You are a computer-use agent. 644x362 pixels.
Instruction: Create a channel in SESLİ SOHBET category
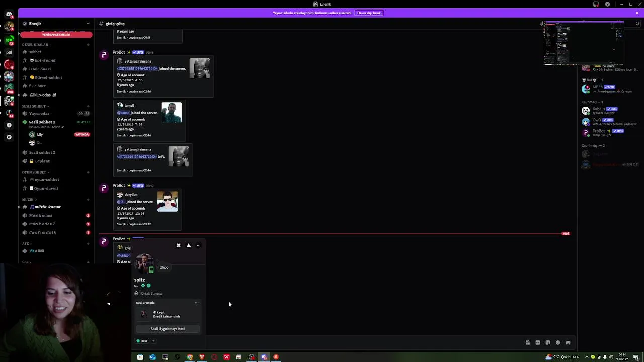coord(88,106)
